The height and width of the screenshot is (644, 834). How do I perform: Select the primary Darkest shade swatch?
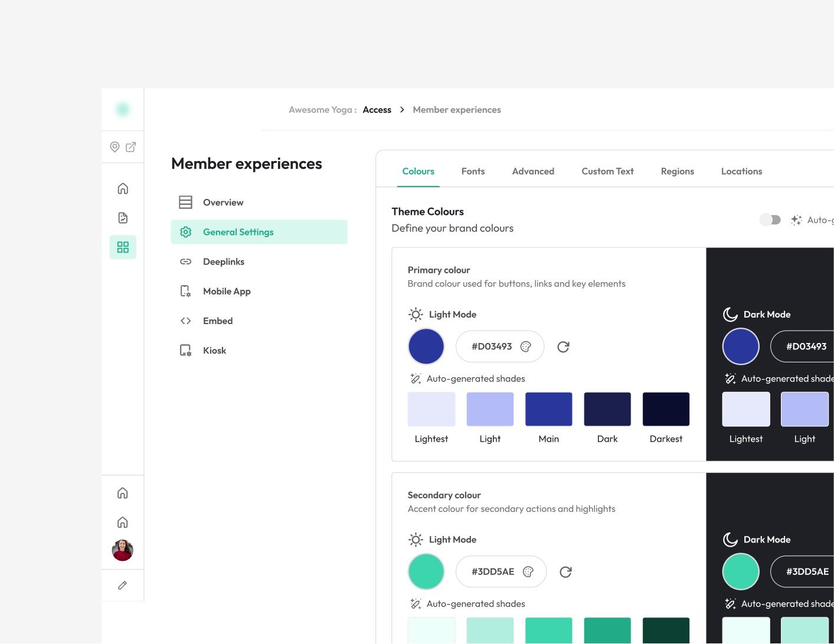[666, 409]
